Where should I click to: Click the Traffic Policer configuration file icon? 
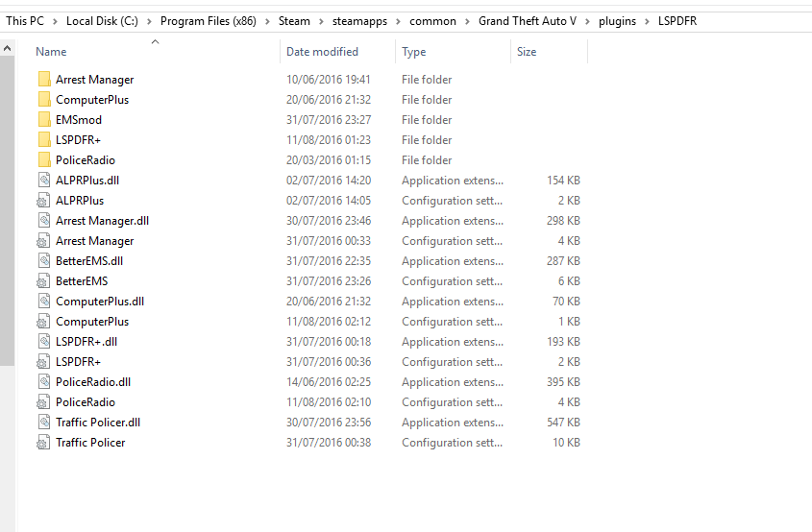43,443
